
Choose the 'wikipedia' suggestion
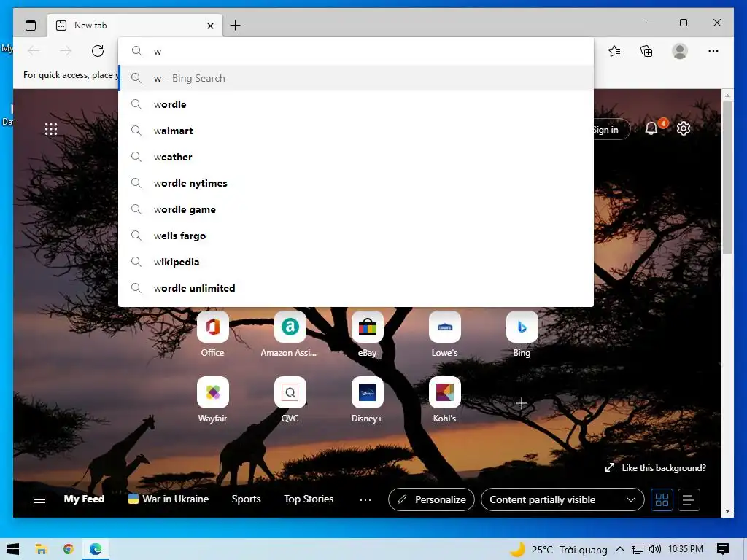(x=356, y=262)
